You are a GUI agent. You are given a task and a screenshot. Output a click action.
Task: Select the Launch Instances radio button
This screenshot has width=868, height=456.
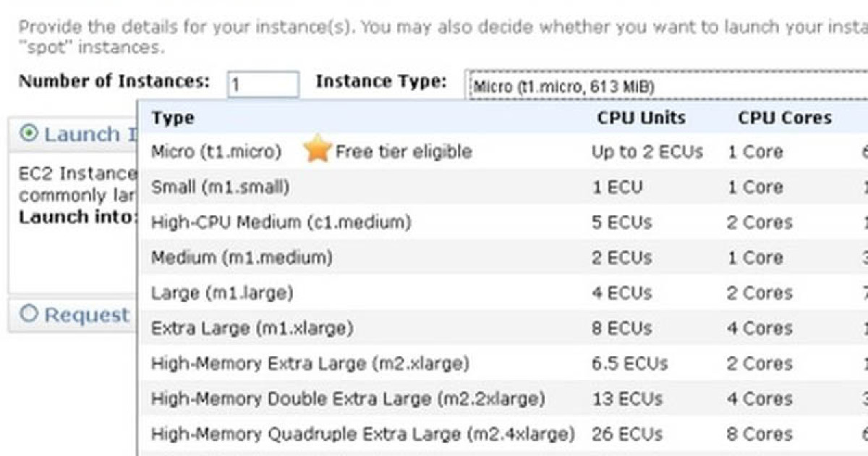pos(30,134)
